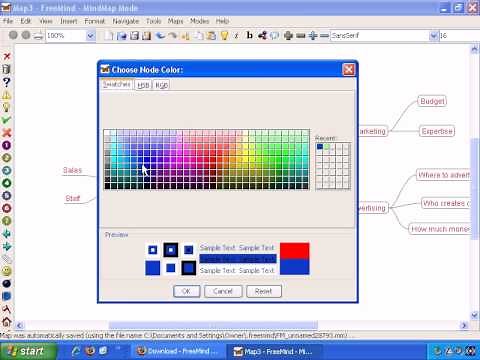Viewport: 480px width, 360px height.
Task: Switch to Download - FreeMind taskbar window
Action: click(x=178, y=351)
